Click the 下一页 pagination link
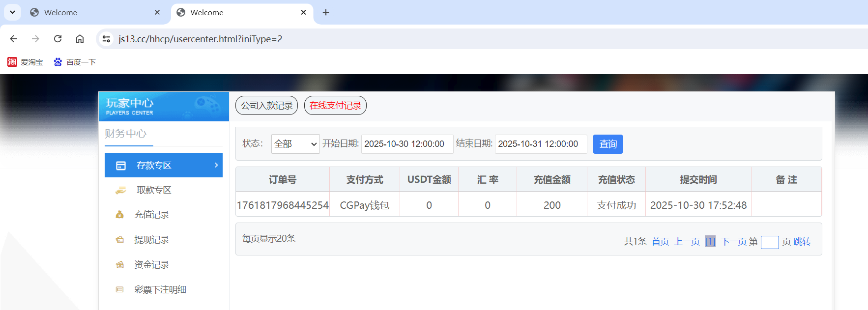Viewport: 868px width, 310px height. 734,242
